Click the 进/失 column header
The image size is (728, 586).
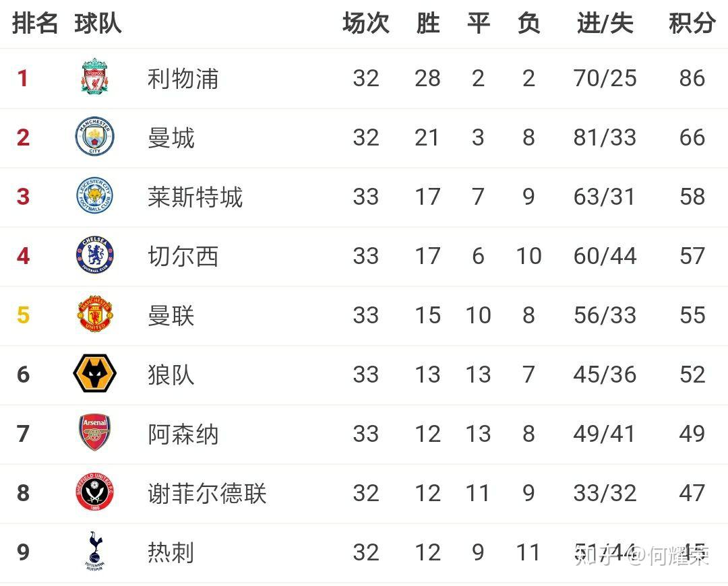click(x=605, y=23)
